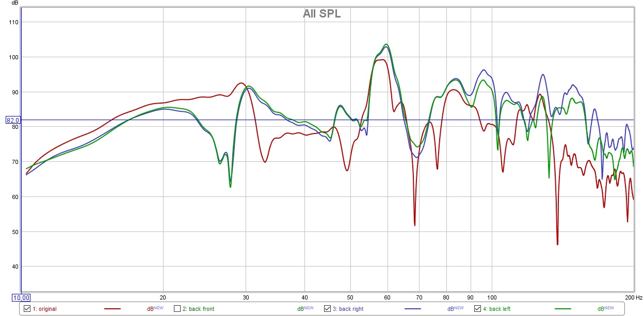Click the dB readout in the original row
Viewport: 644px width, 316px height.
pyautogui.click(x=154, y=309)
